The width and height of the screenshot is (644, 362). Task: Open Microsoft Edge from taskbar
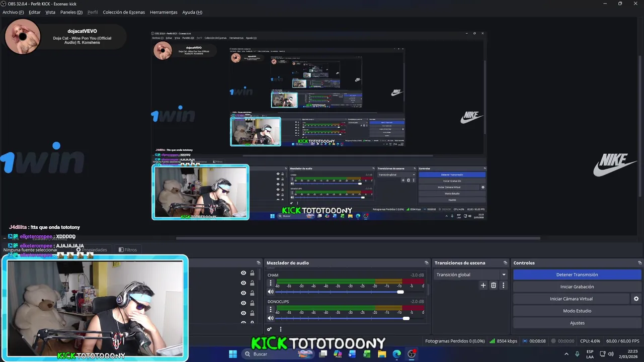pos(396,354)
